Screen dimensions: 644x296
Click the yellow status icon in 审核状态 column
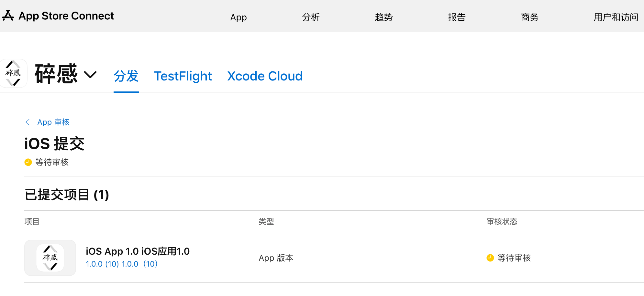pyautogui.click(x=490, y=258)
